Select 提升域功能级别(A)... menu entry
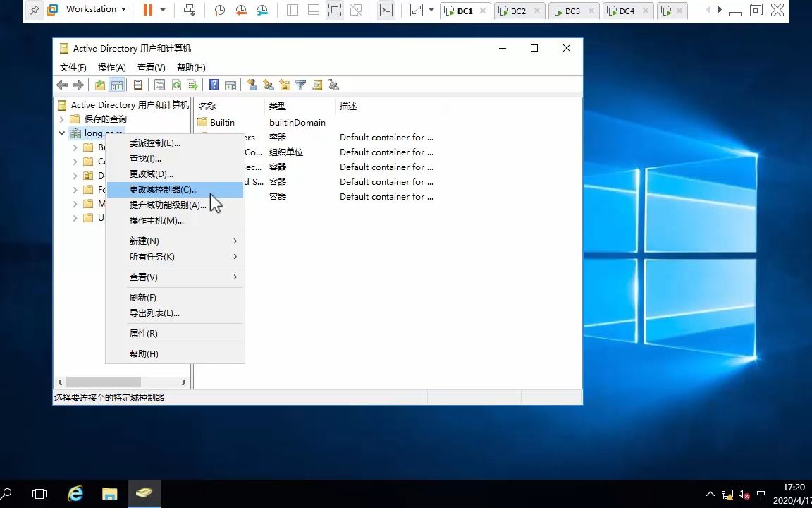 point(176,205)
